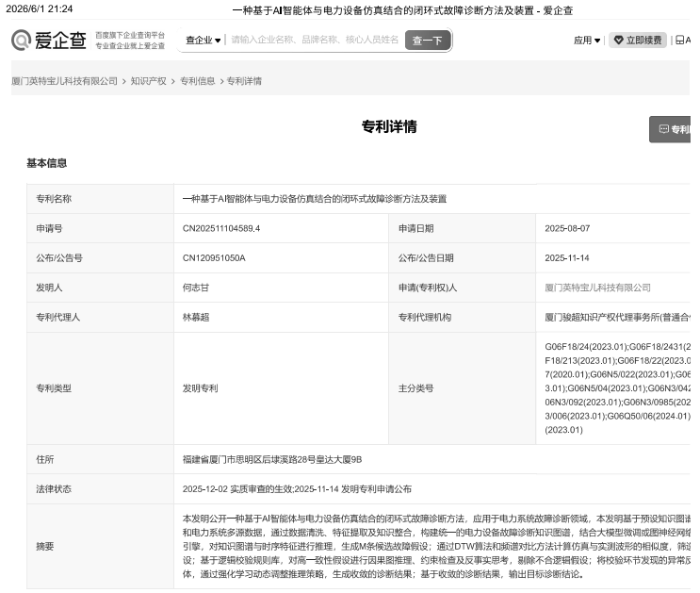This screenshot has height=593, width=700.
Task: Click the abstract paragraph text
Action: [x=436, y=546]
